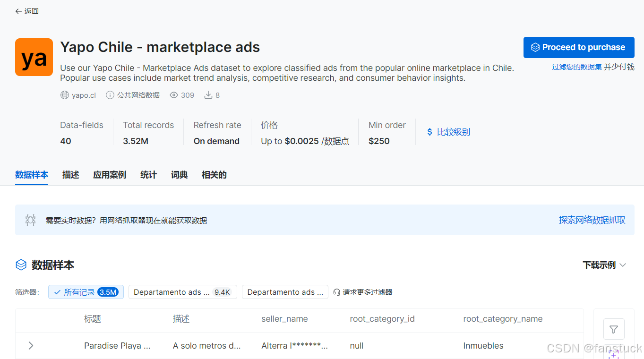Click the Min order label

[x=387, y=125]
